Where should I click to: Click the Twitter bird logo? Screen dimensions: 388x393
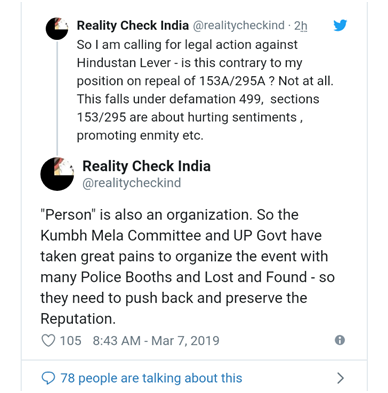340,25
